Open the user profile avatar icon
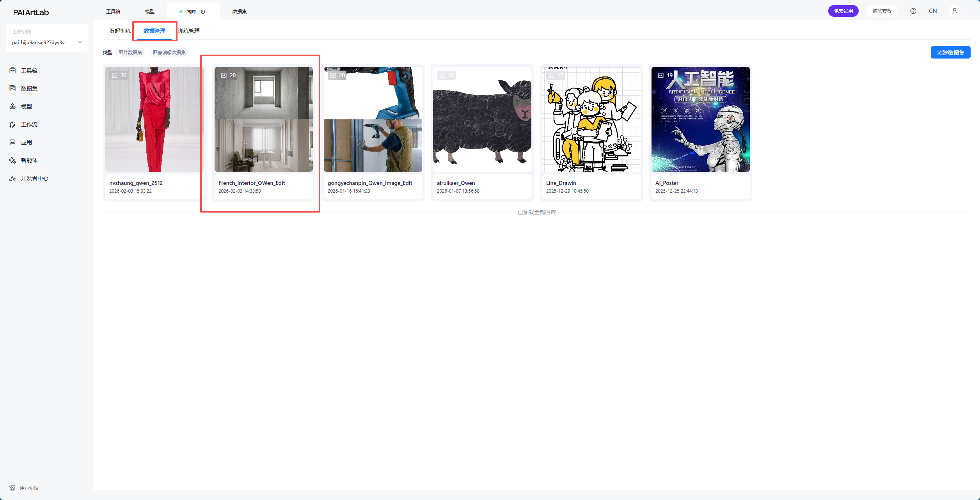This screenshot has width=980, height=500. 954,11
